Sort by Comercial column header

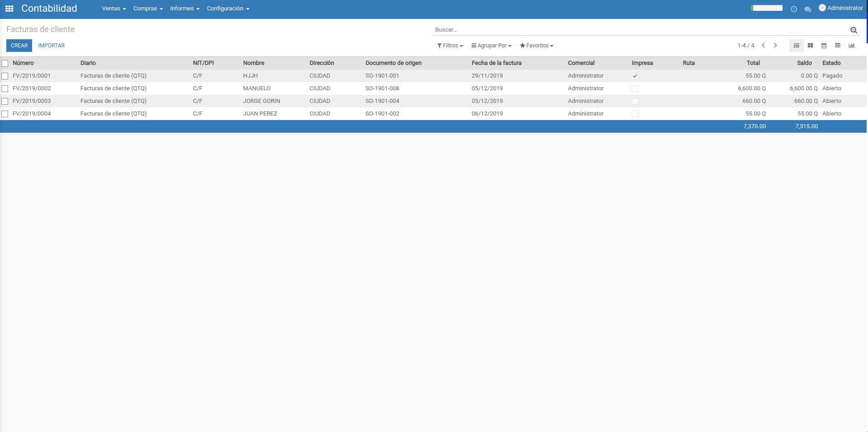581,63
